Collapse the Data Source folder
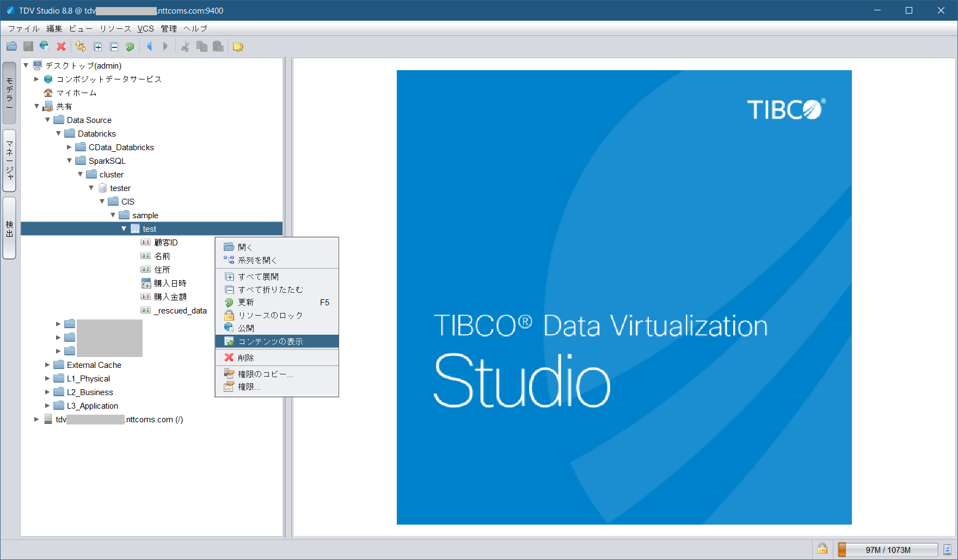Viewport: 958px width, 560px height. tap(47, 120)
